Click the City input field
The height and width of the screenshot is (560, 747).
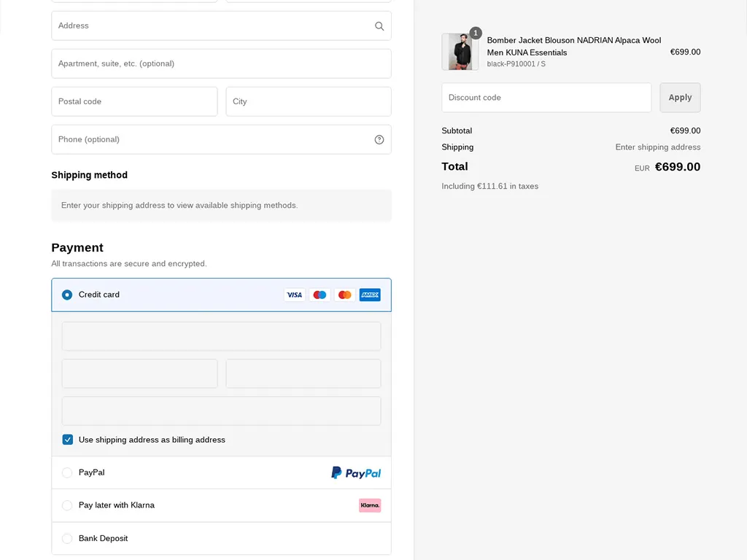pyautogui.click(x=309, y=101)
